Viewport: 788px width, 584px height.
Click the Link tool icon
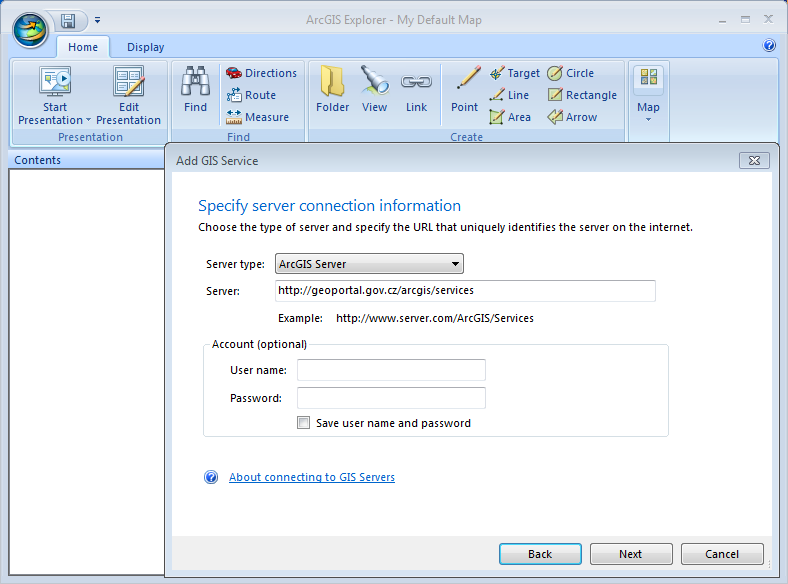(x=416, y=90)
